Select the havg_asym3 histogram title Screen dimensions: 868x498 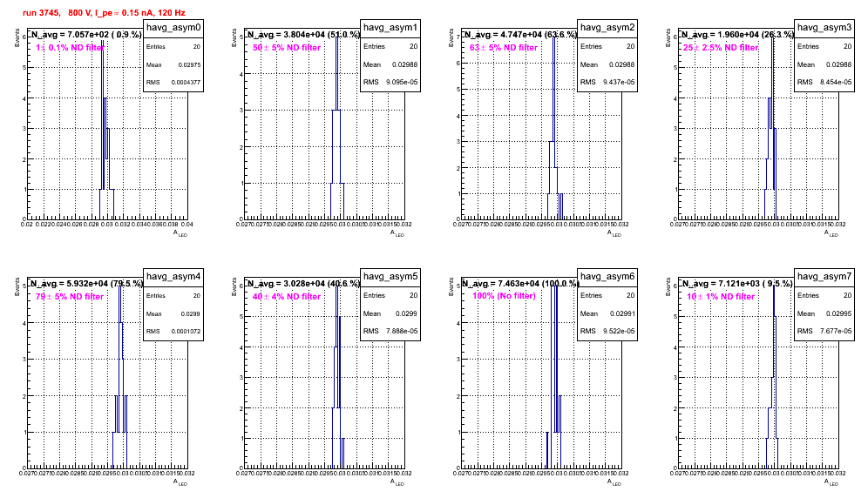(824, 28)
